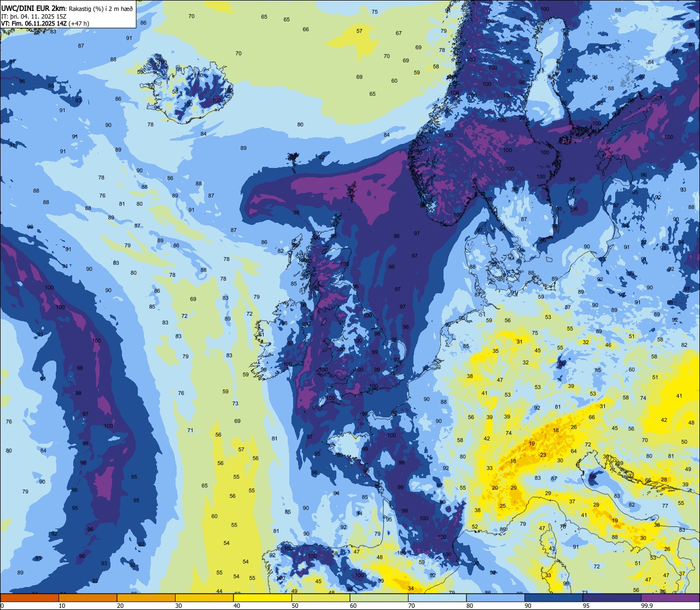Click the dark orange 0–10 legend swatch
The width and height of the screenshot is (700, 610).
[30, 597]
